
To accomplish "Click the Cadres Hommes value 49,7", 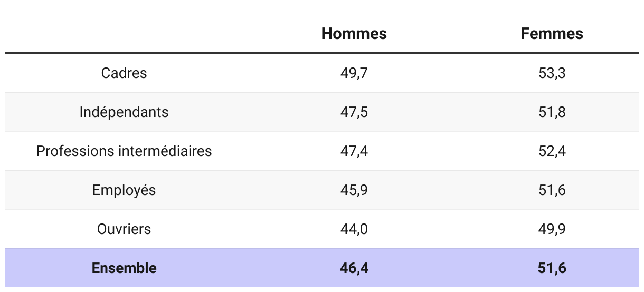I will tap(354, 73).
